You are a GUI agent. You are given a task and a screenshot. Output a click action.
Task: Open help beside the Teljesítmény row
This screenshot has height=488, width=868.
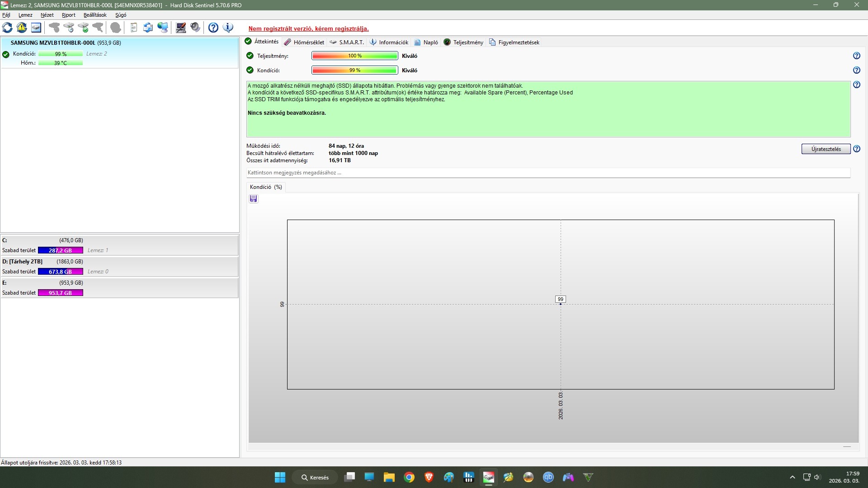coord(856,56)
